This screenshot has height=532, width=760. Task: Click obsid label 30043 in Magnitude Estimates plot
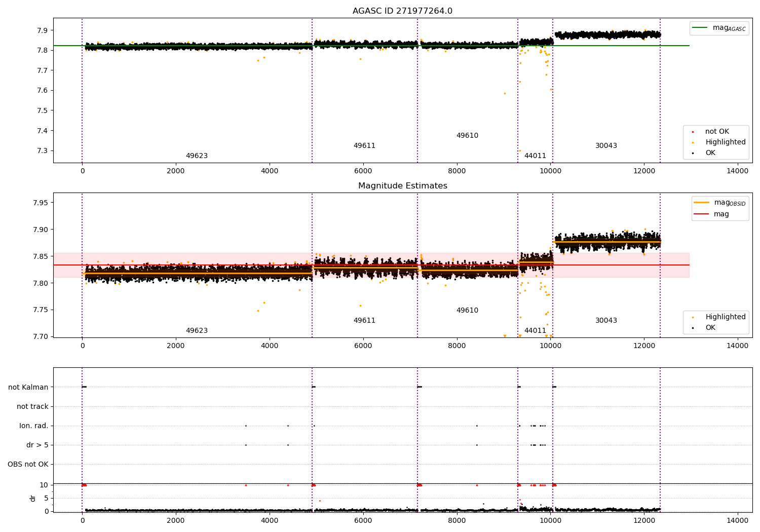(x=606, y=321)
